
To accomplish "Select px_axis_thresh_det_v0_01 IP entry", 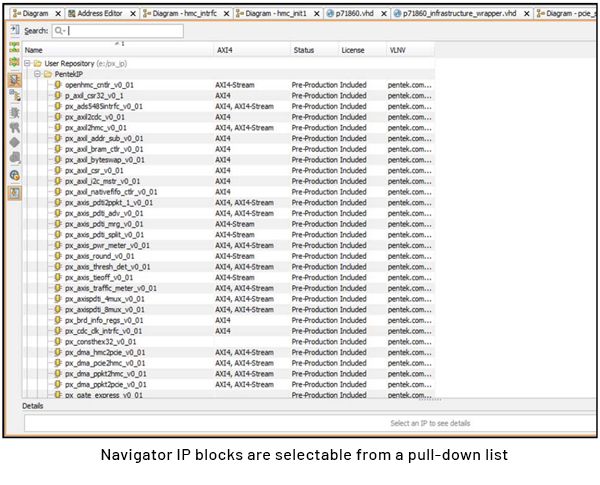I will coord(108,267).
